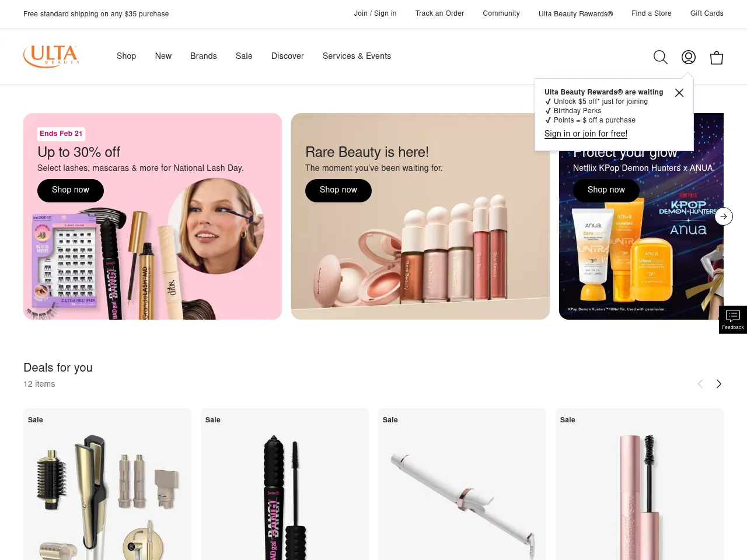The height and width of the screenshot is (560, 747).
Task: Open the Discover section
Action: click(x=288, y=56)
